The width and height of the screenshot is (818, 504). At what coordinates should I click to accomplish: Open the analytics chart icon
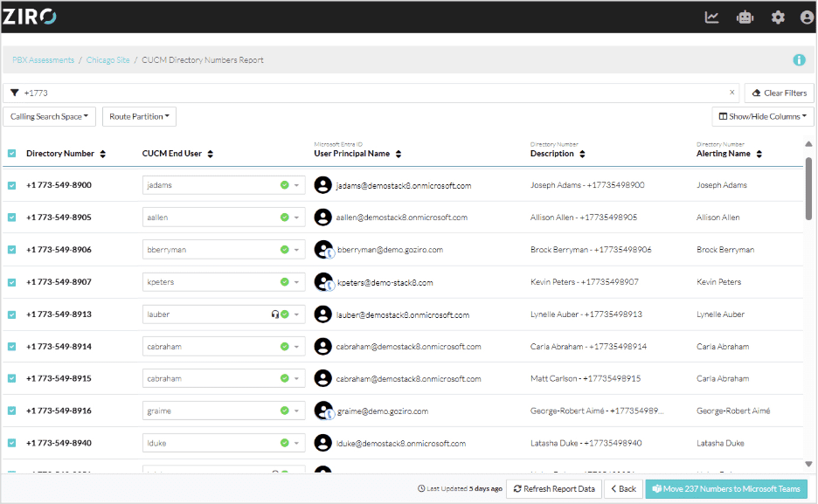click(x=711, y=17)
